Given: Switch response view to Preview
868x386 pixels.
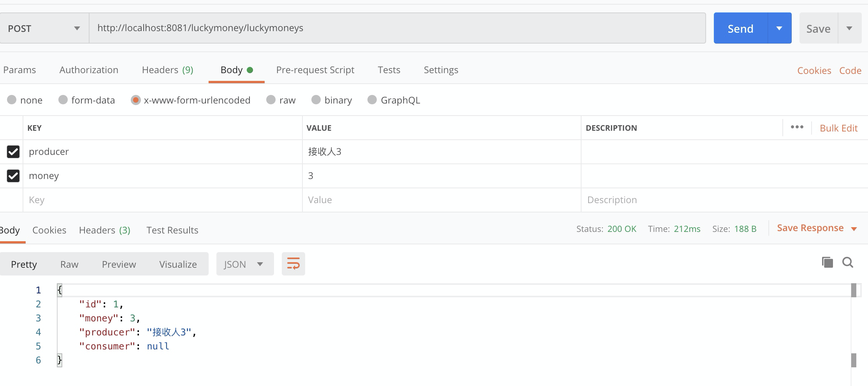Looking at the screenshot, I should click(x=119, y=264).
